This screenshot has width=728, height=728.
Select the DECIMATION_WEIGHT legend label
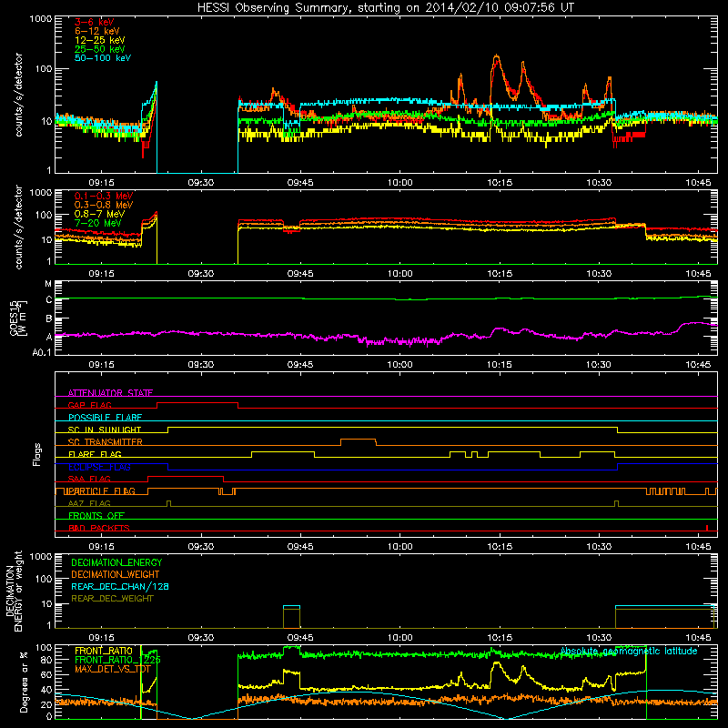(116, 574)
